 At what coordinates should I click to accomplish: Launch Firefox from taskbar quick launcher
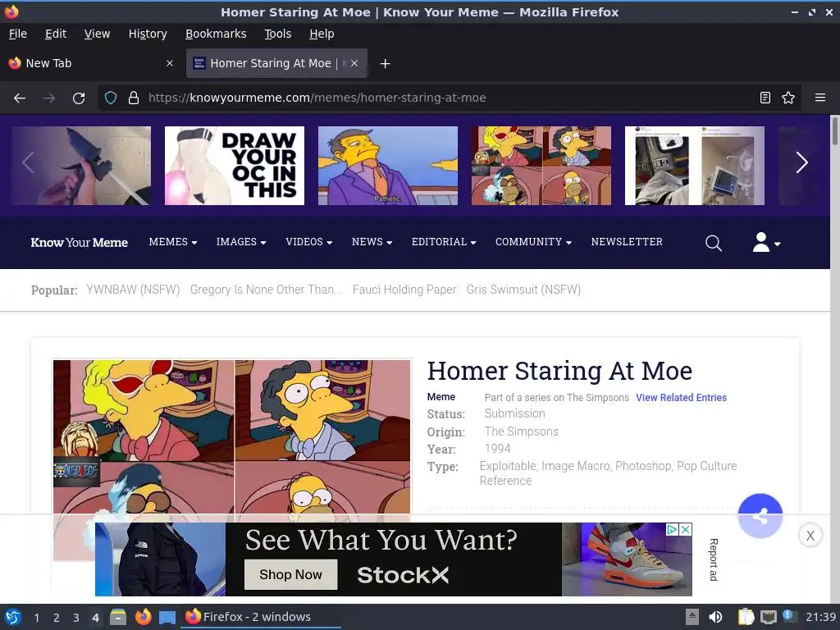(x=143, y=617)
